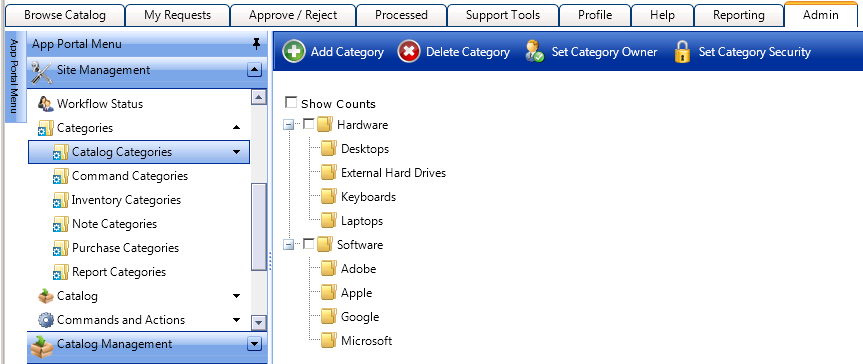Click the red Delete Category X icon
The height and width of the screenshot is (364, 863).
pyautogui.click(x=409, y=52)
